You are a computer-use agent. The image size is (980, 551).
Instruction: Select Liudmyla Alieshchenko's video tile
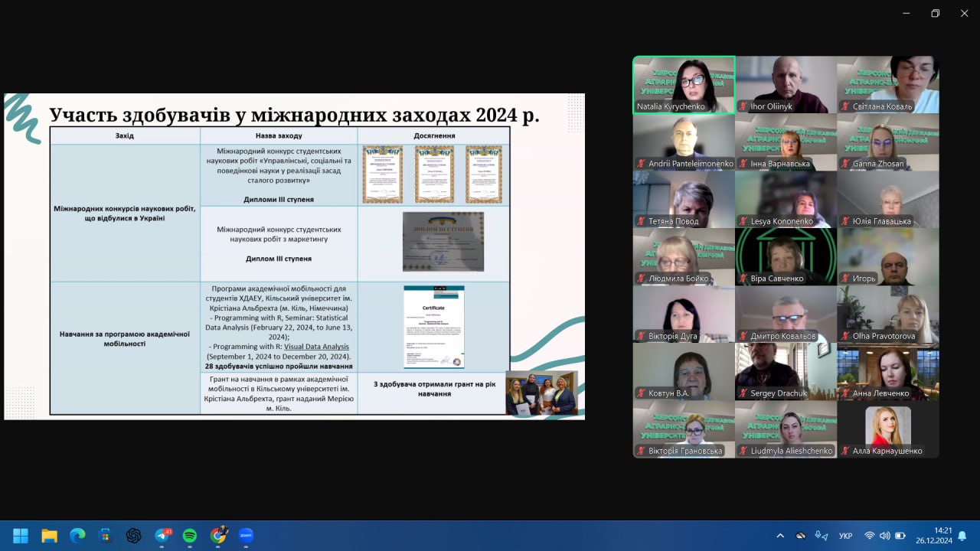[x=786, y=429]
